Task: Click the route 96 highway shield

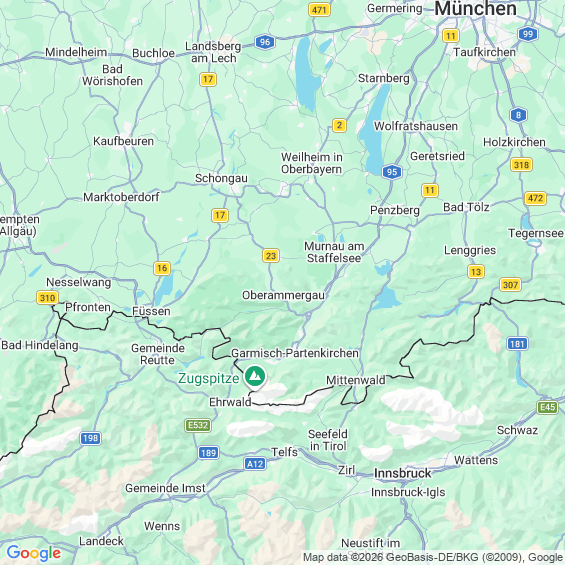Action: coord(265,42)
